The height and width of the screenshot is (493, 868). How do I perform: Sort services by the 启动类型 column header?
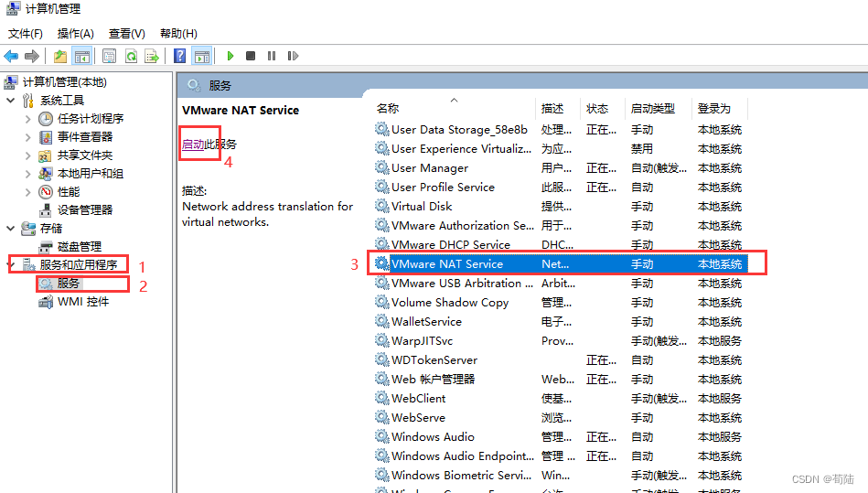[653, 109]
